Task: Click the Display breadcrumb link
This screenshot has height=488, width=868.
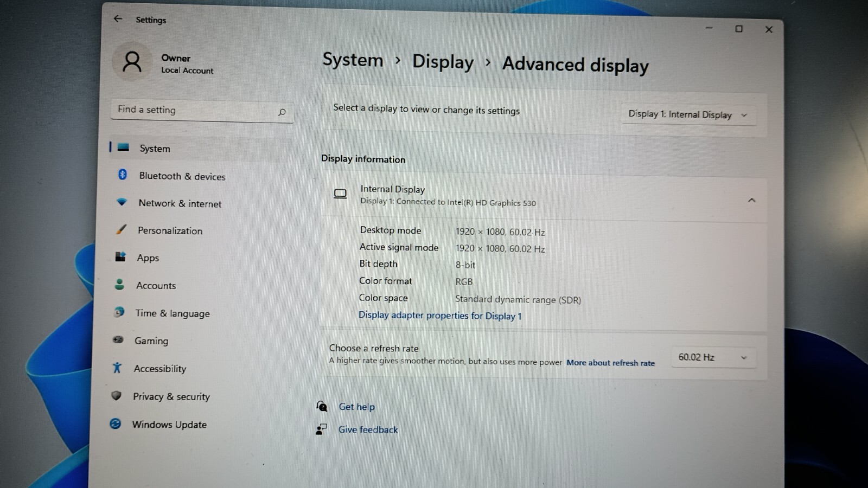Action: [443, 62]
